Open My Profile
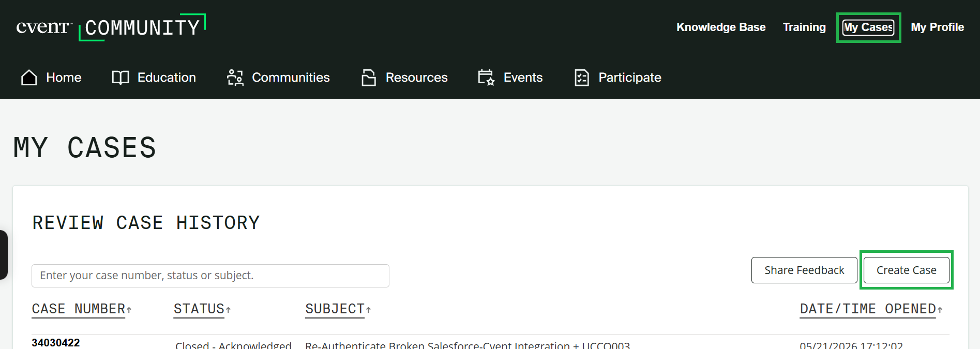Screen dimensions: 980x349 pyautogui.click(x=938, y=27)
